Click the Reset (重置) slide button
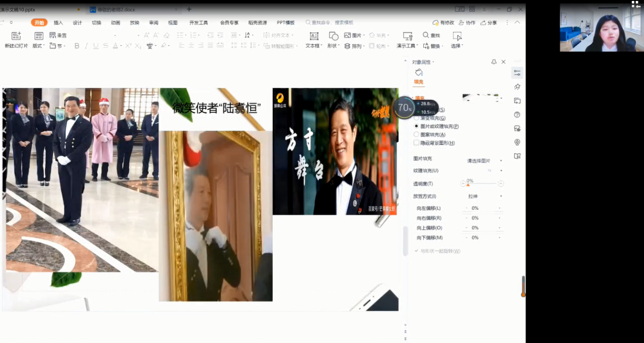644x343 pixels. [x=58, y=36]
